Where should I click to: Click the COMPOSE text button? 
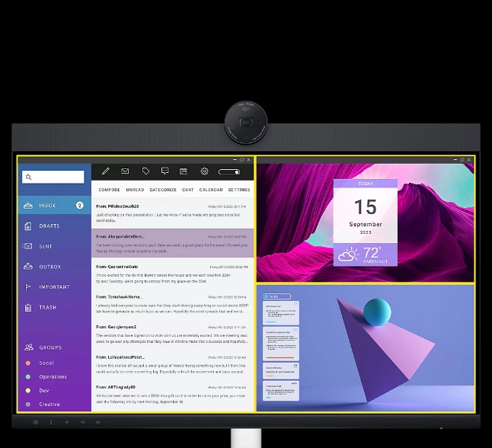click(x=109, y=190)
